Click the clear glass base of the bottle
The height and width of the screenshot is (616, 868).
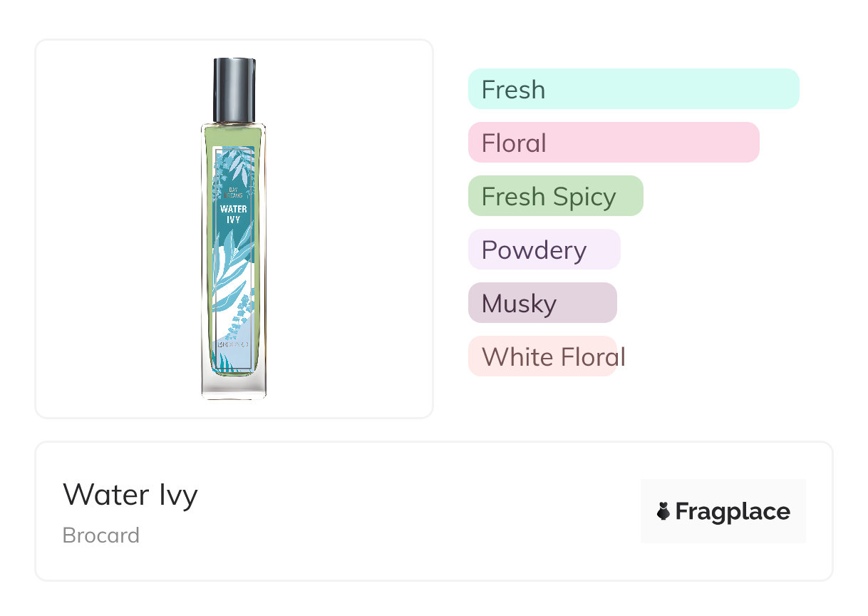click(234, 385)
